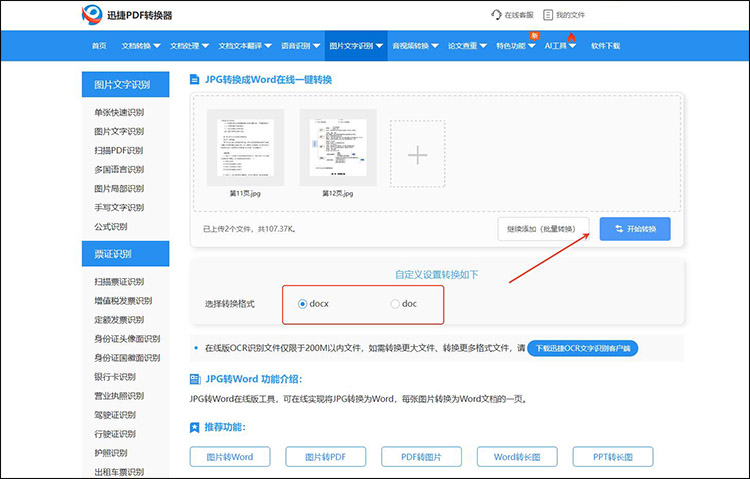
Task: Click 开始转换 button
Action: [635, 229]
